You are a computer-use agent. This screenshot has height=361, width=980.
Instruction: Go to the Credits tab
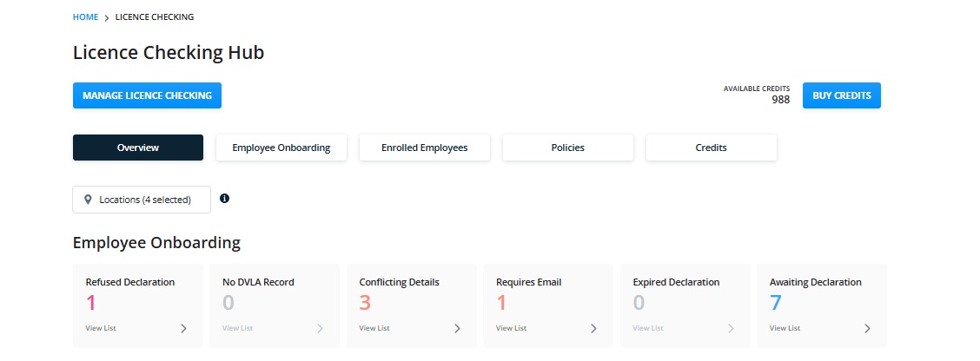click(x=712, y=148)
